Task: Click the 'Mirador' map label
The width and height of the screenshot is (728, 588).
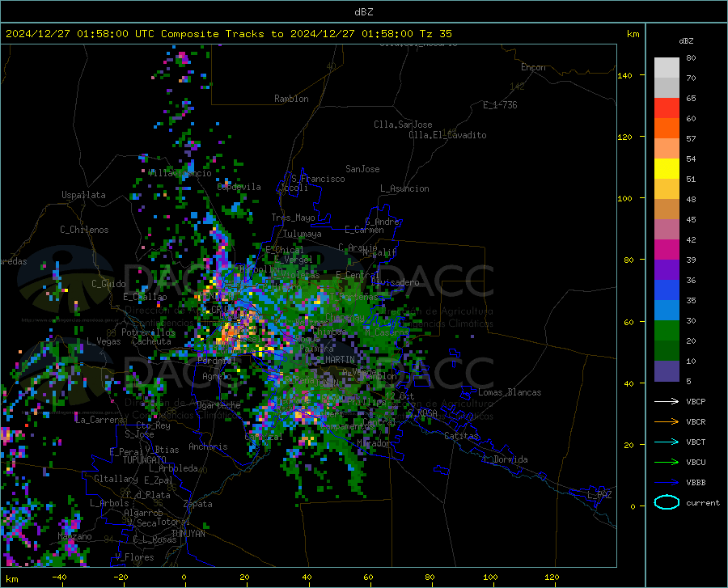Action: 373,443
